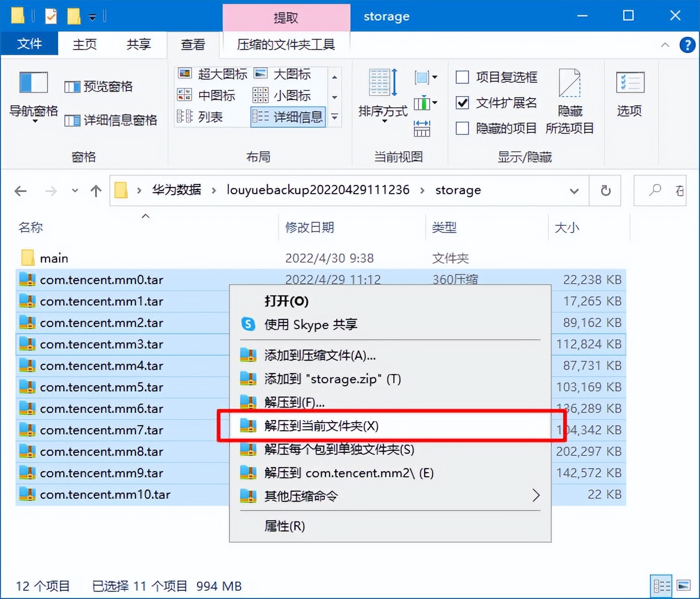Click the refresh icon in address bar

605,190
